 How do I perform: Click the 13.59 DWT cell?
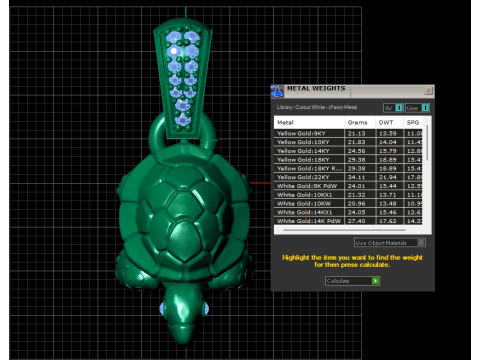pyautogui.click(x=389, y=133)
